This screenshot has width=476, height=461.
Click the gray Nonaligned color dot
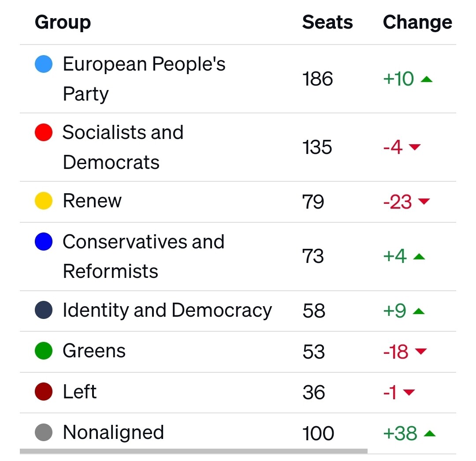coord(44,432)
